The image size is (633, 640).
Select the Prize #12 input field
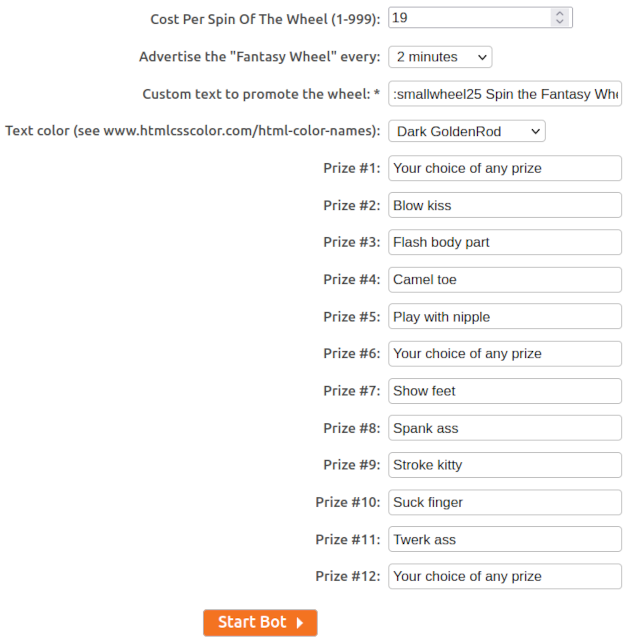(505, 576)
